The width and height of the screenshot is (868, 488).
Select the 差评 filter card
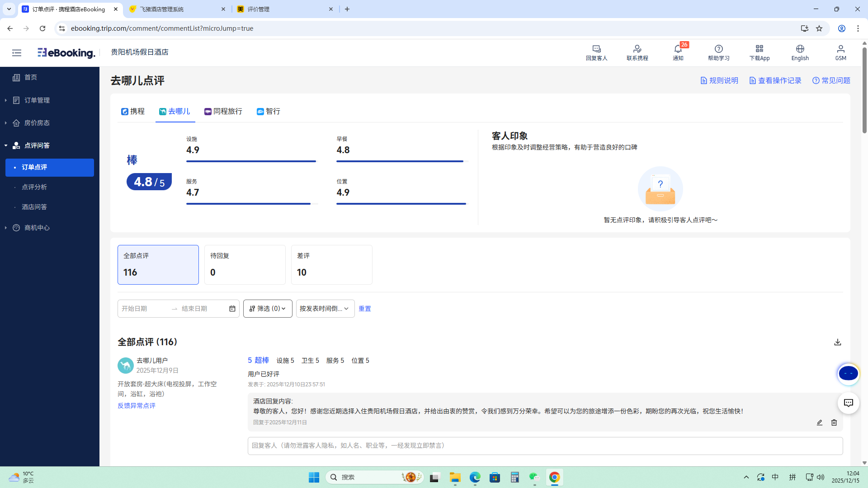point(331,264)
